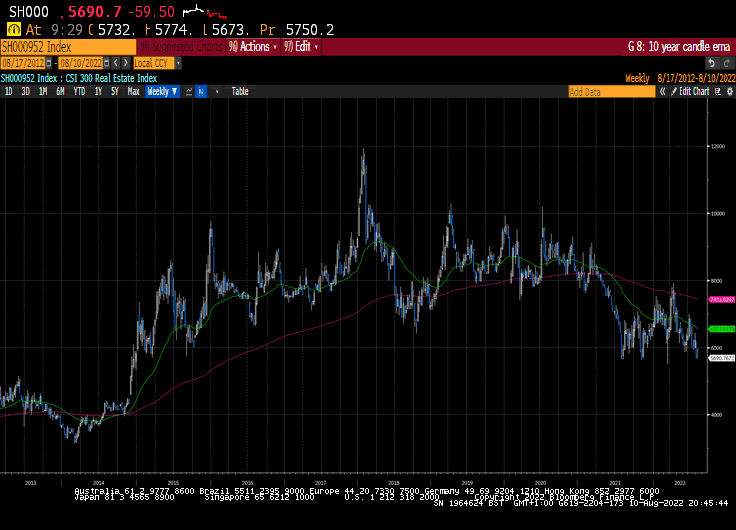Open Suggested Charts
736x530 pixels.
click(182, 47)
